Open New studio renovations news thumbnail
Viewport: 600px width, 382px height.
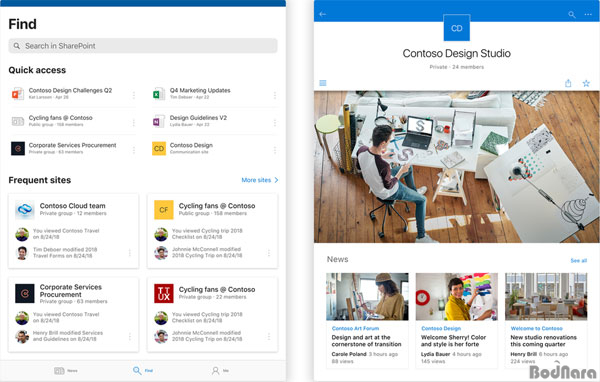[546, 296]
